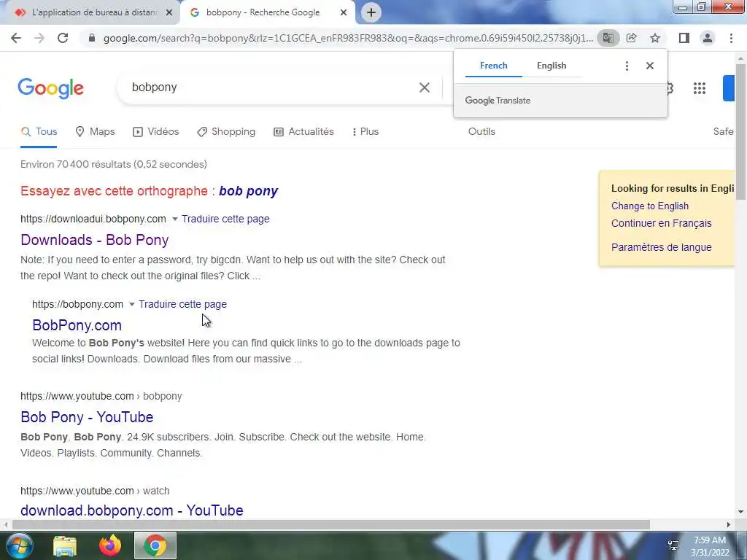747x560 pixels.
Task: Open the BobPony.com result
Action: pos(77,325)
